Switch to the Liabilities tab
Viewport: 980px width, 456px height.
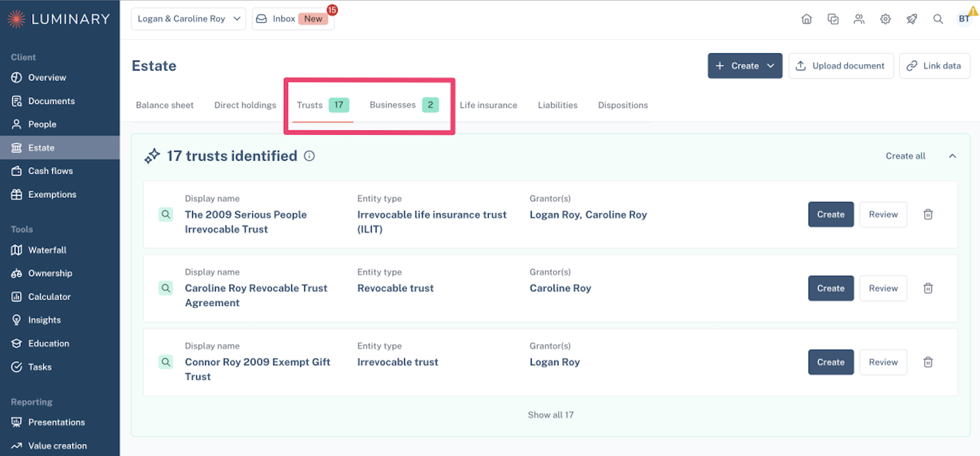click(558, 105)
